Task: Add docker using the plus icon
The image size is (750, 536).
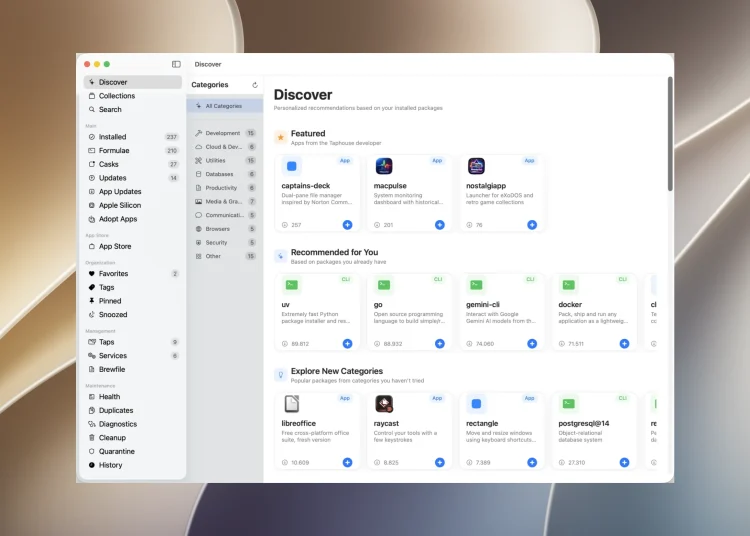Action: coord(624,344)
